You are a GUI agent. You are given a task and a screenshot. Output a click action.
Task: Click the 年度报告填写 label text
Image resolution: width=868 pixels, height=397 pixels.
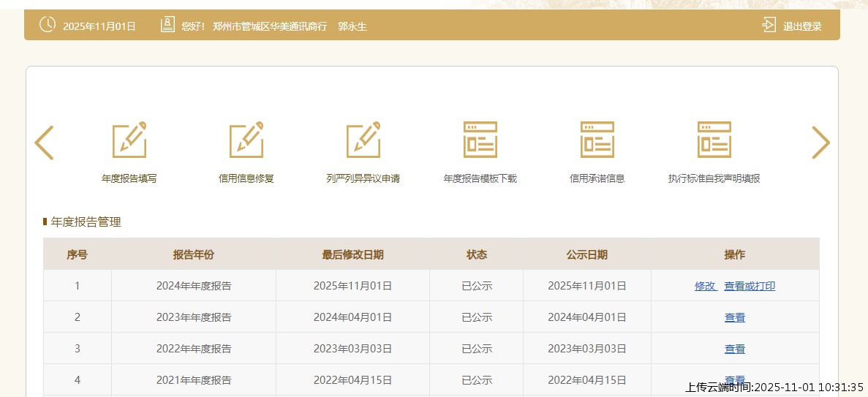click(129, 178)
